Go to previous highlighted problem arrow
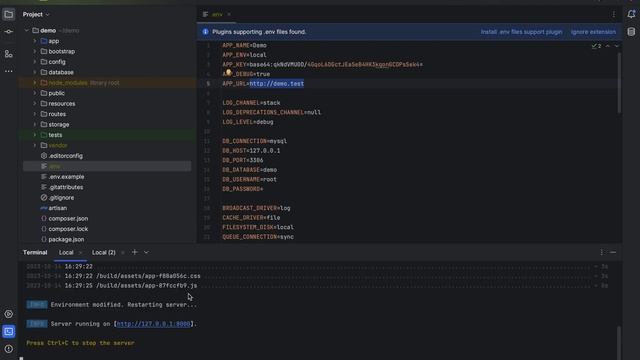This screenshot has width=640, height=360. [608, 46]
